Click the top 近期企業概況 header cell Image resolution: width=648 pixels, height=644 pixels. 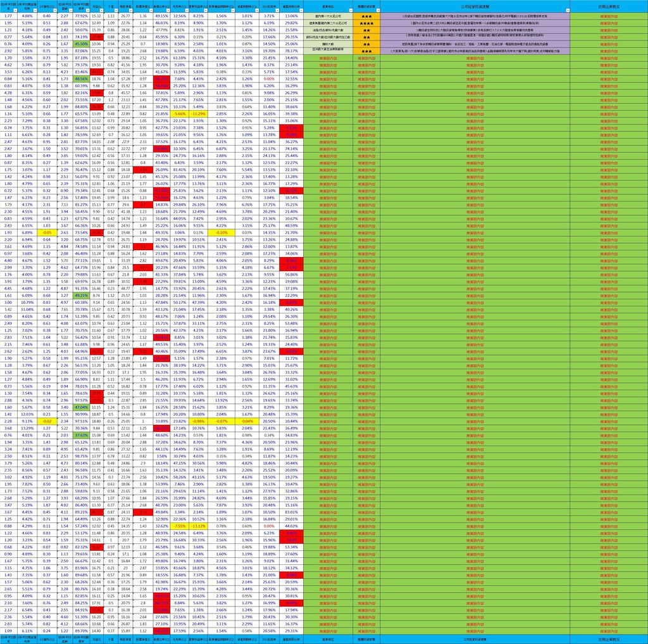tap(609, 6)
